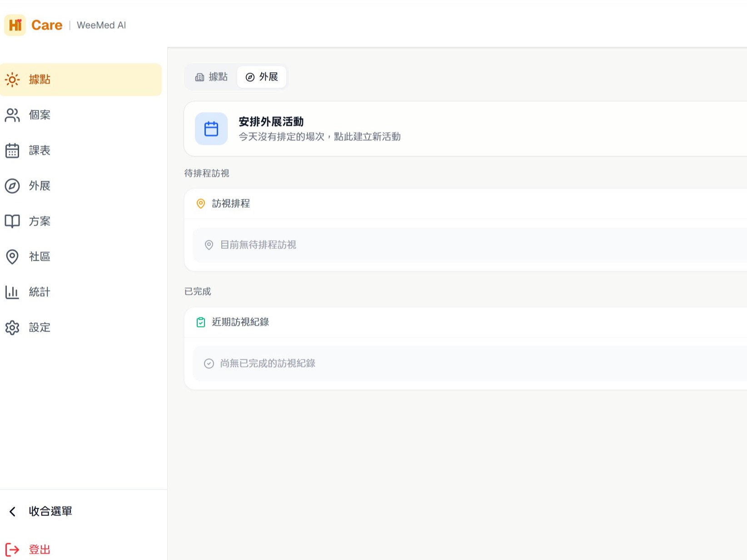Click the 訪視排程 heading
The height and width of the screenshot is (560, 747).
(x=231, y=204)
